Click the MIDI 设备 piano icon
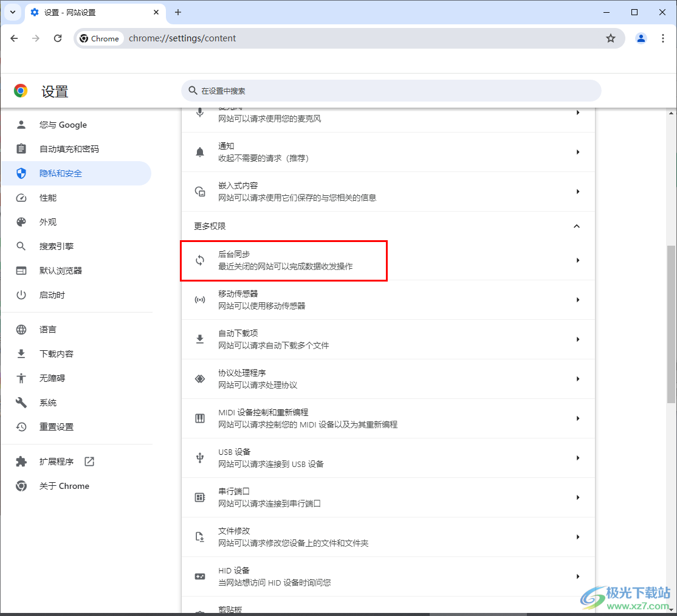677x616 pixels. point(200,418)
